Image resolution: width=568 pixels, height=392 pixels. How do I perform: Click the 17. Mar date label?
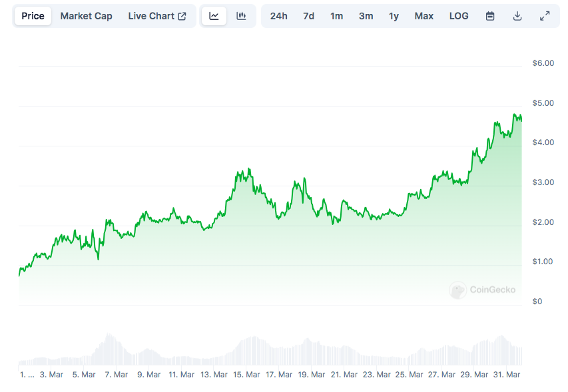tap(279, 375)
